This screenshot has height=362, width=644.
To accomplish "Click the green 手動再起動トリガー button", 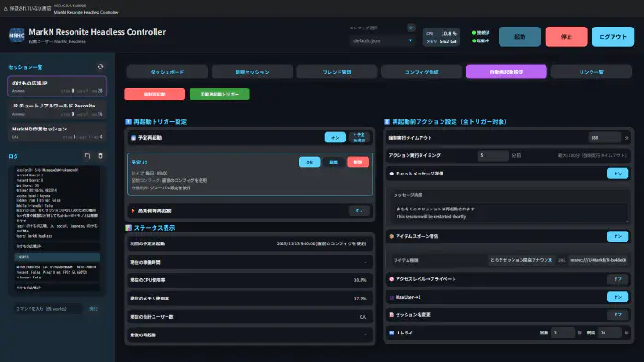I will pyautogui.click(x=220, y=95).
